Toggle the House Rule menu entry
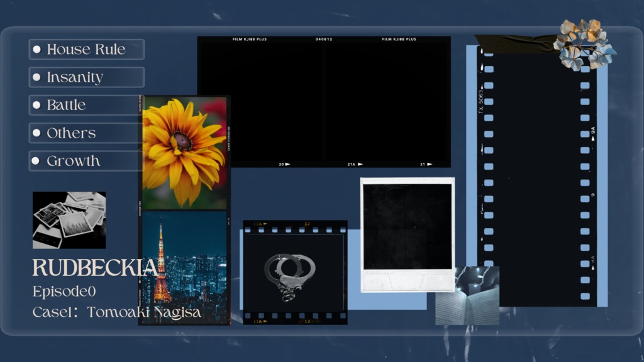 tap(88, 49)
